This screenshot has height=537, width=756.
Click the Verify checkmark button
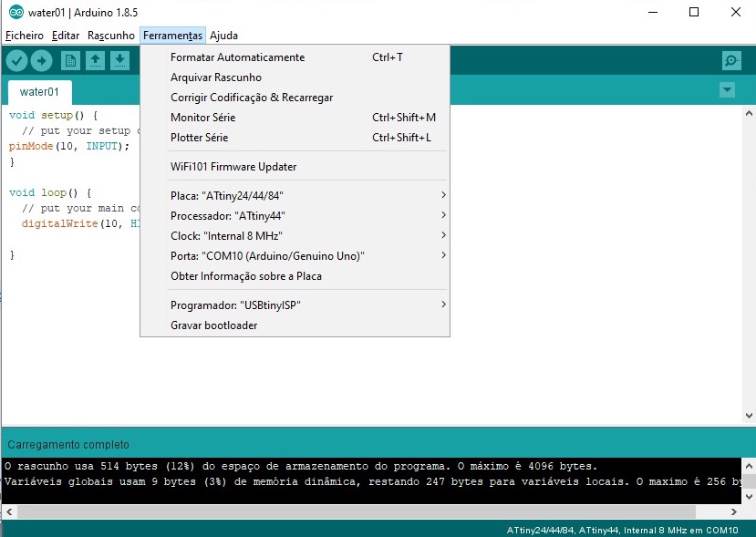pos(17,61)
